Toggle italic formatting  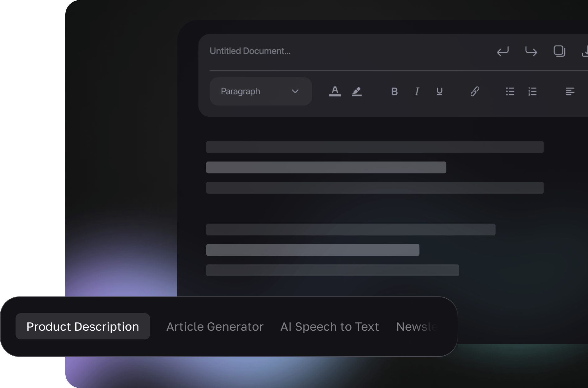click(417, 91)
